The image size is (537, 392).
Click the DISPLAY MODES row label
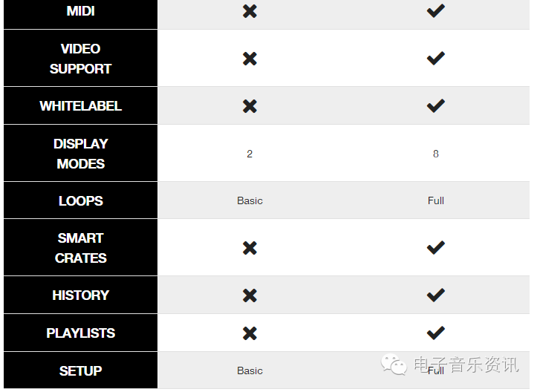80,154
